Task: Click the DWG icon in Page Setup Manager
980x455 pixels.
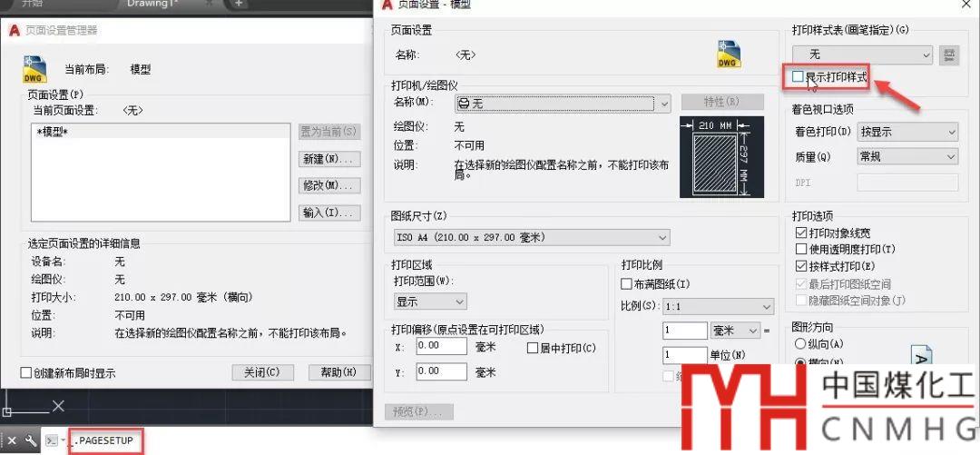Action: pyautogui.click(x=35, y=69)
